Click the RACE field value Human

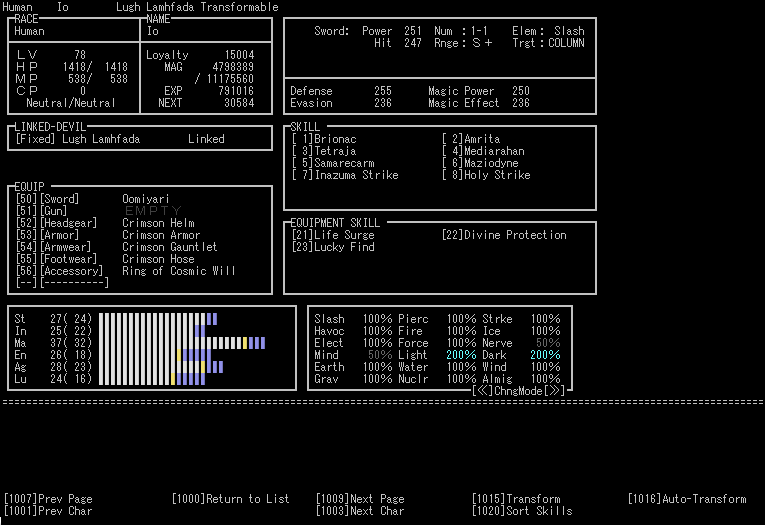[x=29, y=31]
